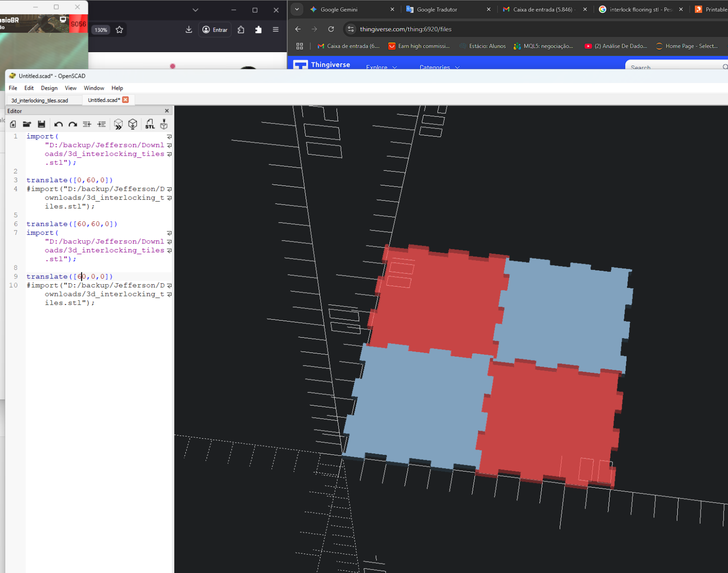Expand the Thingiverse Categories menu
The width and height of the screenshot is (728, 573).
(x=439, y=67)
